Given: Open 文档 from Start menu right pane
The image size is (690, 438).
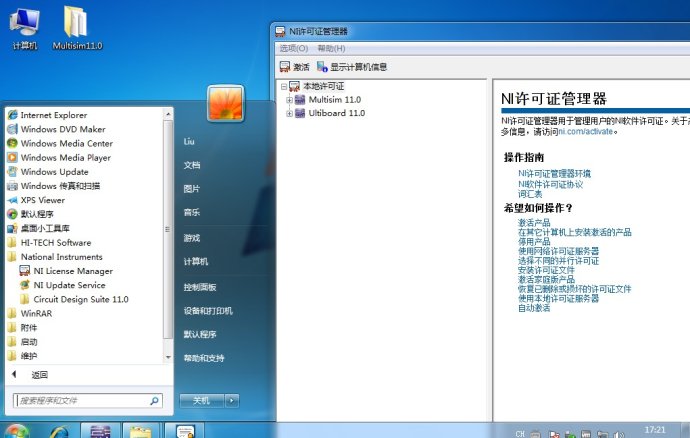Looking at the screenshot, I should coord(192,165).
